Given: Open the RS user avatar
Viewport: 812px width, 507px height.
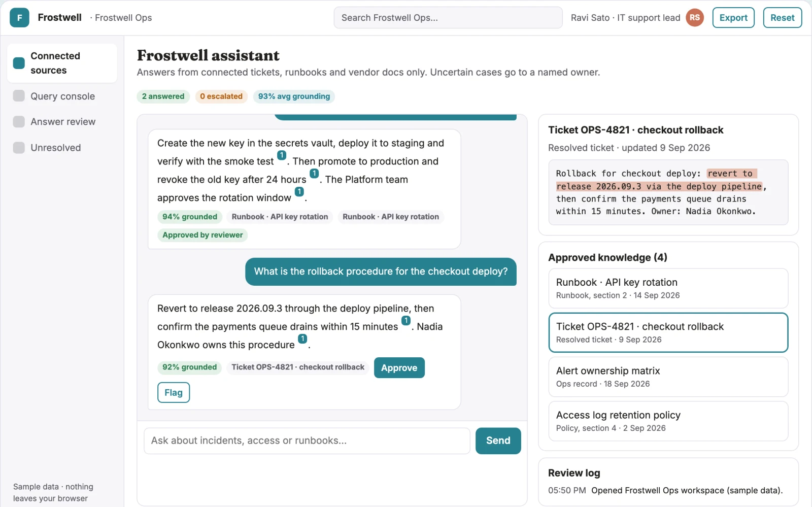Looking at the screenshot, I should [x=695, y=18].
